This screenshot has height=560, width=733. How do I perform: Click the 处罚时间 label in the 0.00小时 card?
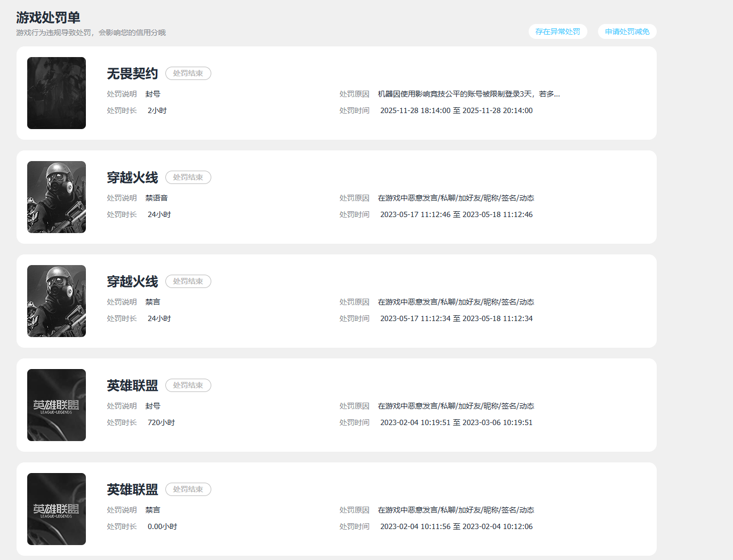[x=354, y=526]
